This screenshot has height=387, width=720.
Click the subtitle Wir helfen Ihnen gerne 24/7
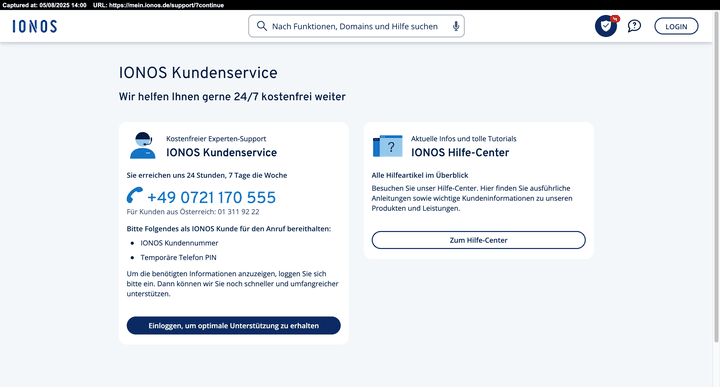(x=232, y=97)
